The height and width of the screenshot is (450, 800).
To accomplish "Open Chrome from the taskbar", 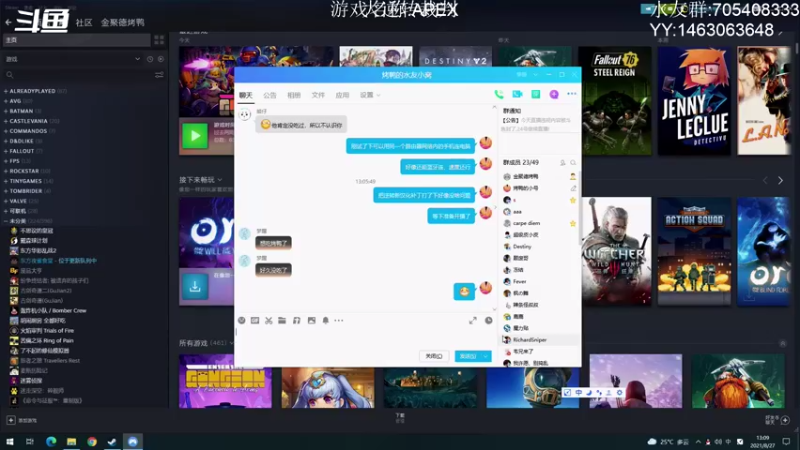I will 92,441.
